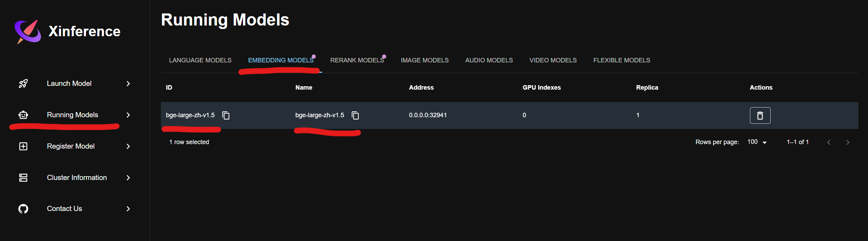Viewport: 868px width, 241px height.
Task: Click the Replica value 1
Action: pyautogui.click(x=638, y=115)
